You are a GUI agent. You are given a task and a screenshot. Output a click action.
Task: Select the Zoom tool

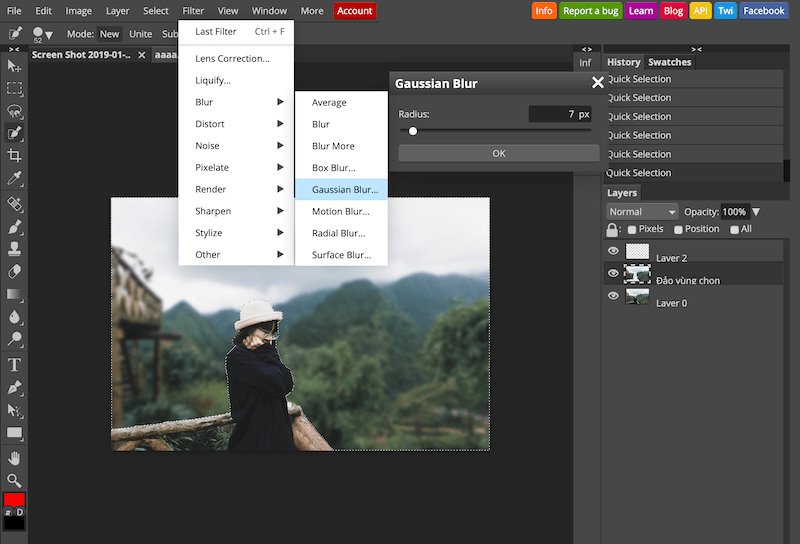tap(14, 480)
